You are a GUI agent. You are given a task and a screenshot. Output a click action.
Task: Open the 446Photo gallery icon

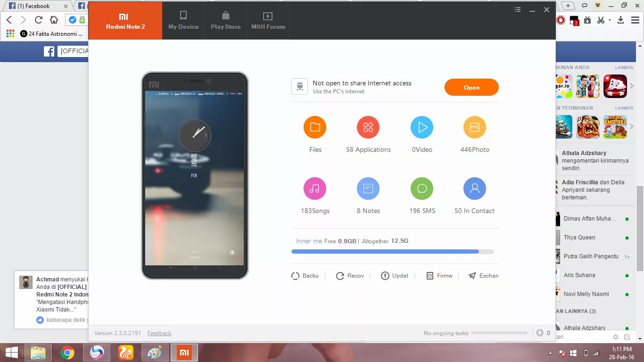(x=475, y=127)
